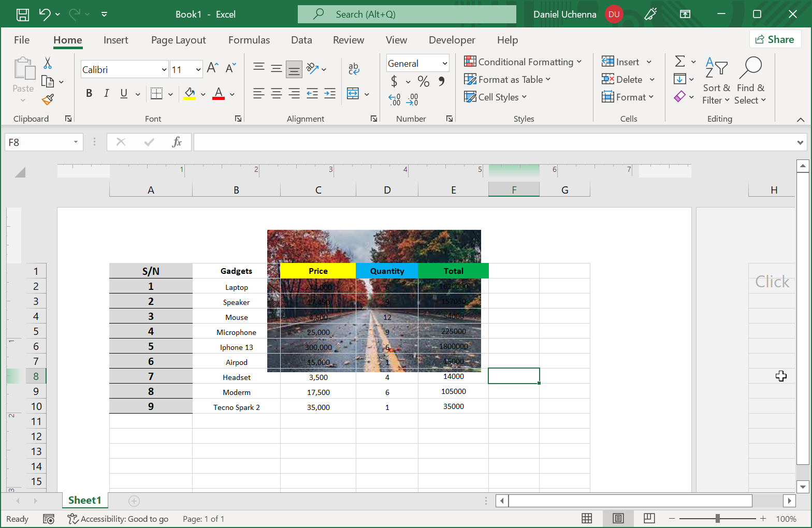The image size is (812, 528).
Task: Toggle Italic formatting
Action: [x=106, y=93]
